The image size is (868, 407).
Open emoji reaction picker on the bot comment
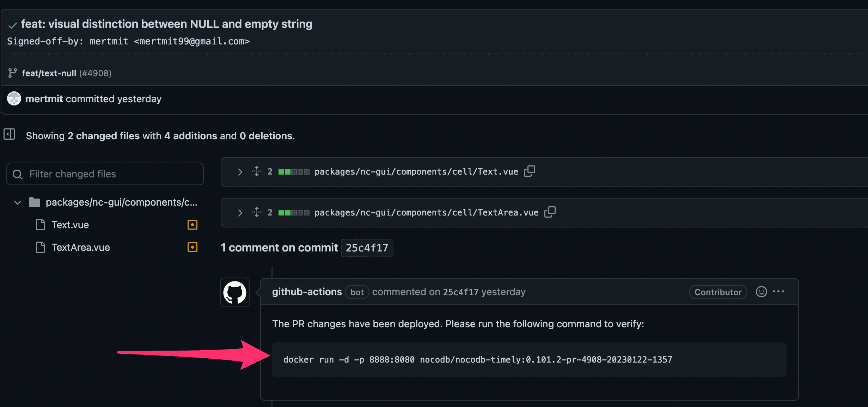pyautogui.click(x=761, y=292)
